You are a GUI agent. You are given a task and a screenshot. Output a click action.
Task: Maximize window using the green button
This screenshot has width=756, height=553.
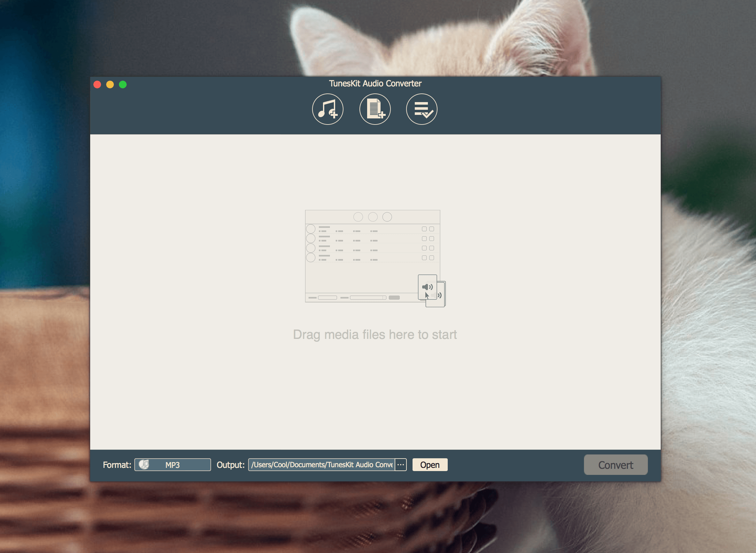pos(123,84)
